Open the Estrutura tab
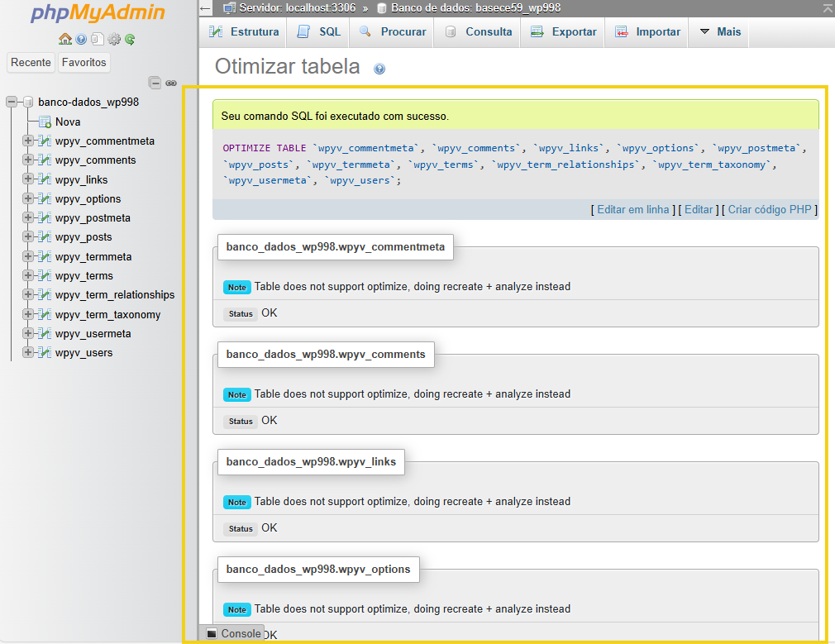Viewport: 835px width, 644px height. coord(243,31)
